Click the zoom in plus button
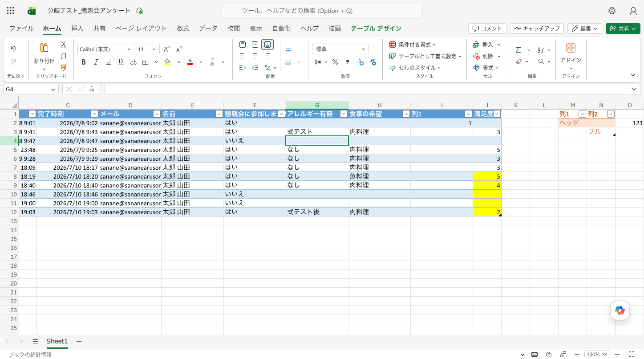 click(617, 355)
